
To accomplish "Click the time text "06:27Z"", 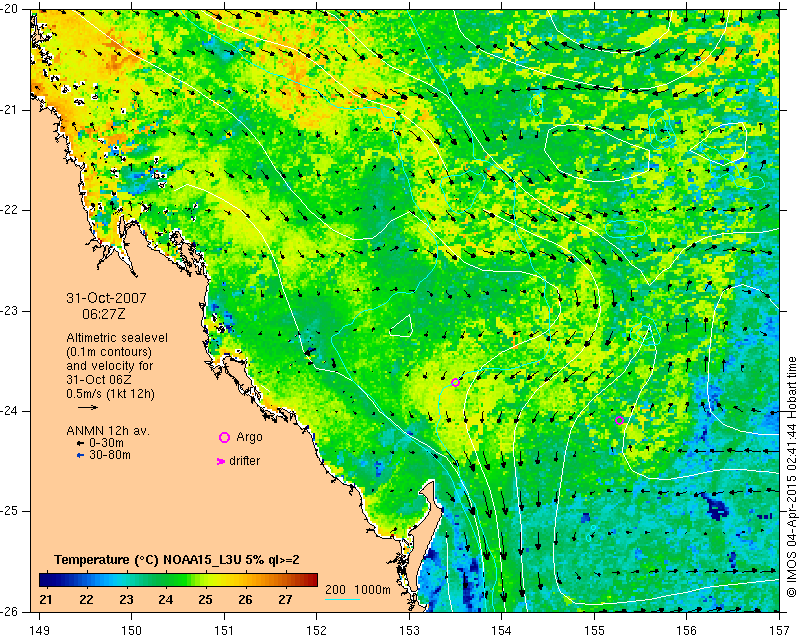I will coord(104,314).
